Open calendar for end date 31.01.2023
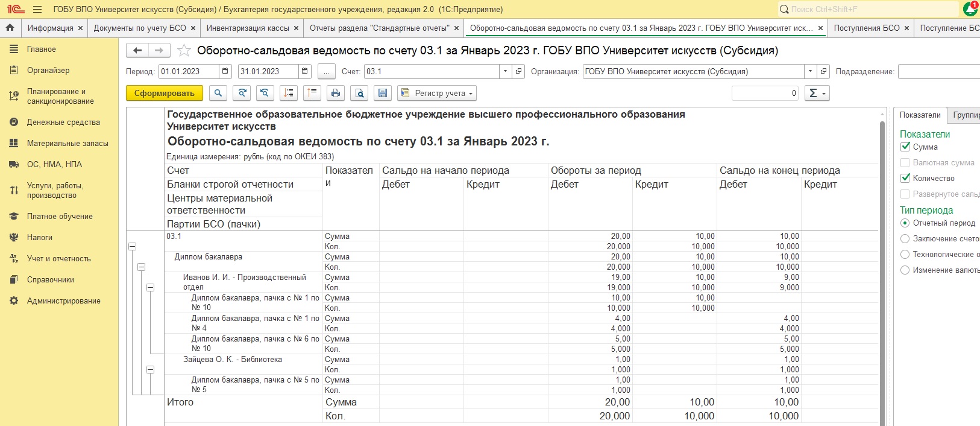 tap(305, 71)
